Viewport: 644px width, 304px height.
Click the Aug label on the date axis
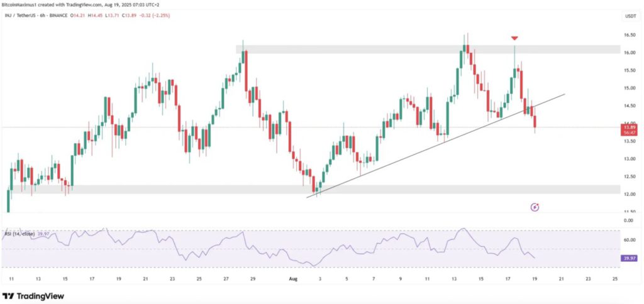(292, 277)
